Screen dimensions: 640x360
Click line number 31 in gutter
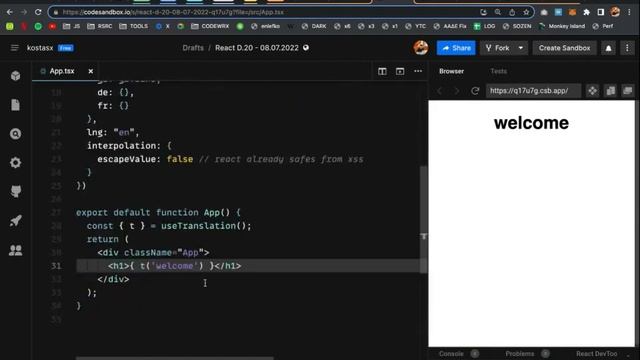pos(56,266)
